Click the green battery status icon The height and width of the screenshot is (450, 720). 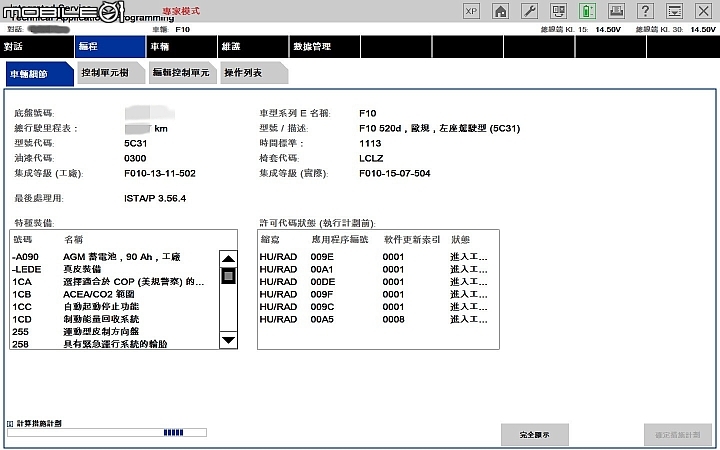click(x=587, y=11)
